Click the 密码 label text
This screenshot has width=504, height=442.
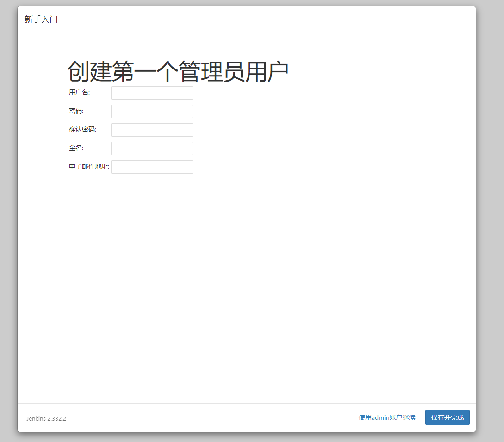pos(76,111)
